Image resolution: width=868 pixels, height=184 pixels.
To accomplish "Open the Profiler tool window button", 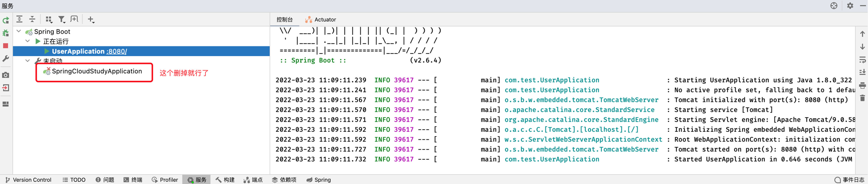I will click(165, 180).
